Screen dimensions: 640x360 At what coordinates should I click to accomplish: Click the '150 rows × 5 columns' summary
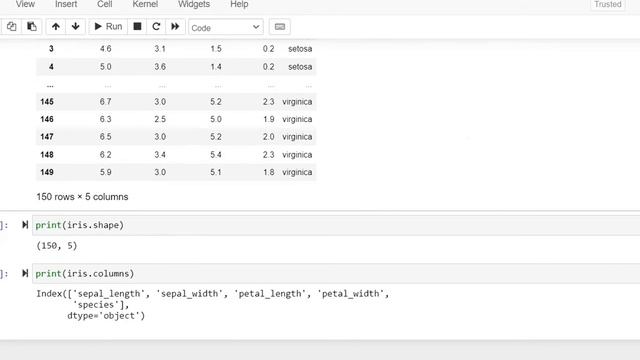click(x=82, y=197)
